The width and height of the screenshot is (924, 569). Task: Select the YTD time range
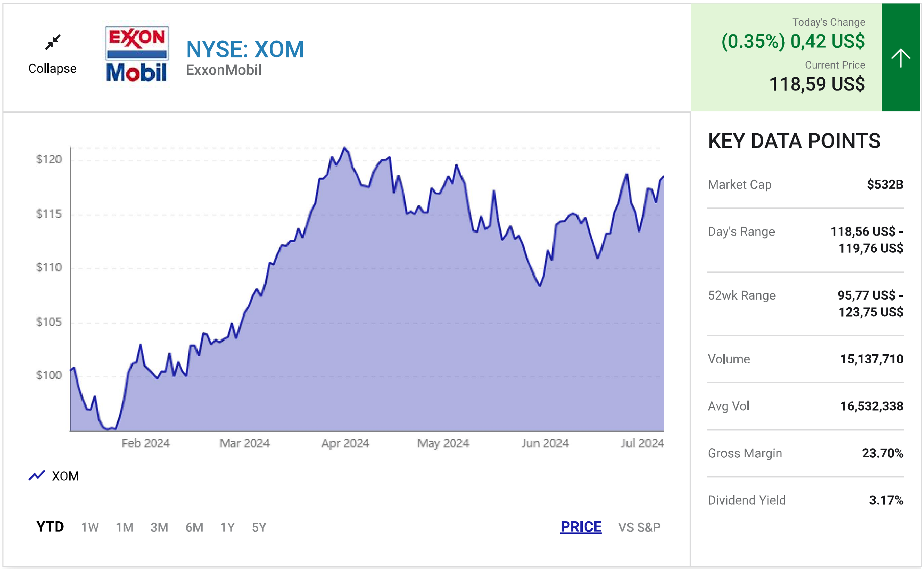50,527
